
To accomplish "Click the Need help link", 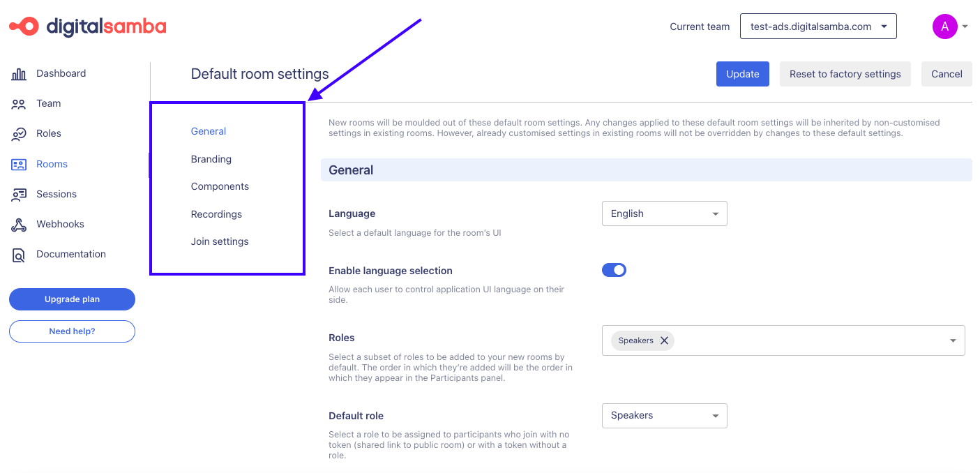I will click(x=72, y=331).
